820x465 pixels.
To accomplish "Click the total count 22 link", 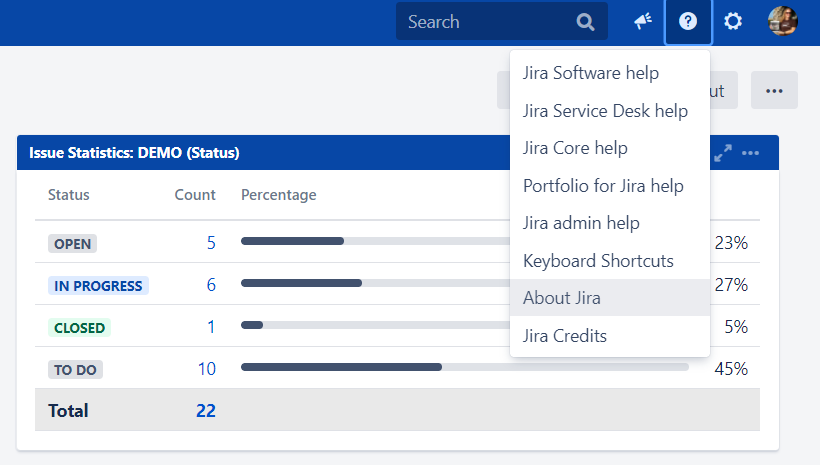I will tap(206, 411).
